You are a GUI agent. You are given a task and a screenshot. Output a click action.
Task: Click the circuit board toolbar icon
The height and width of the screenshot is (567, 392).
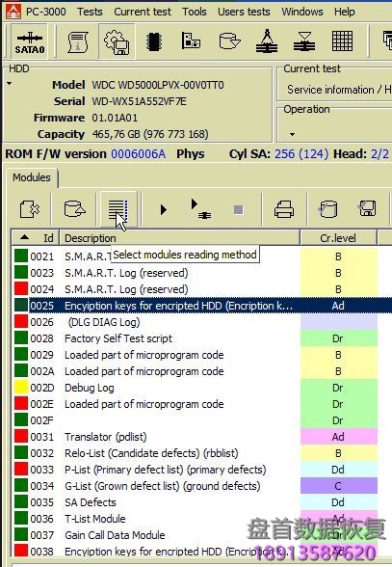click(191, 40)
